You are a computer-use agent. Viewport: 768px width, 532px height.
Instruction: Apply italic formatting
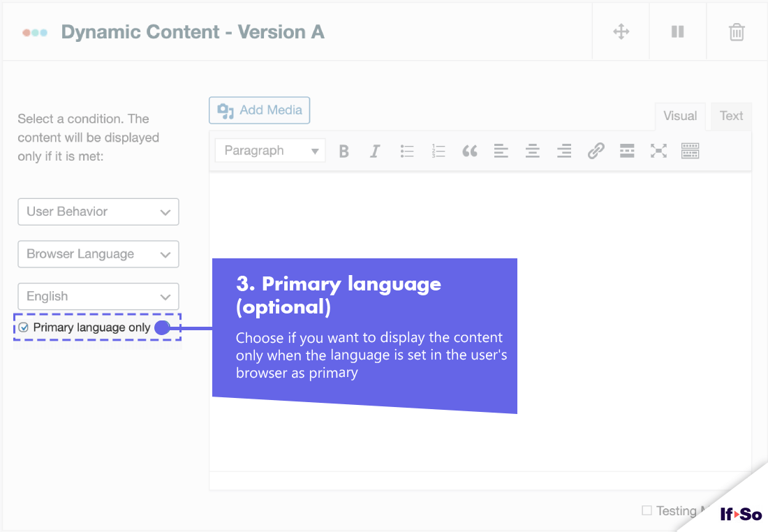pyautogui.click(x=375, y=151)
